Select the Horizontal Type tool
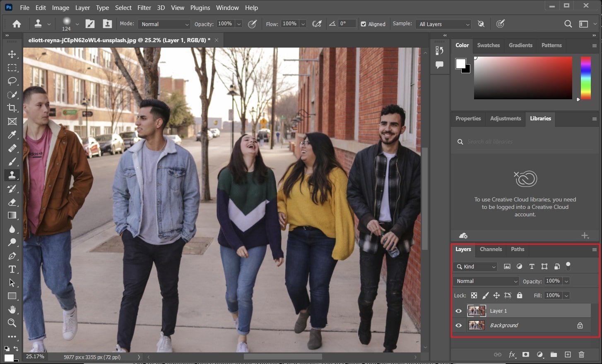 coord(12,269)
